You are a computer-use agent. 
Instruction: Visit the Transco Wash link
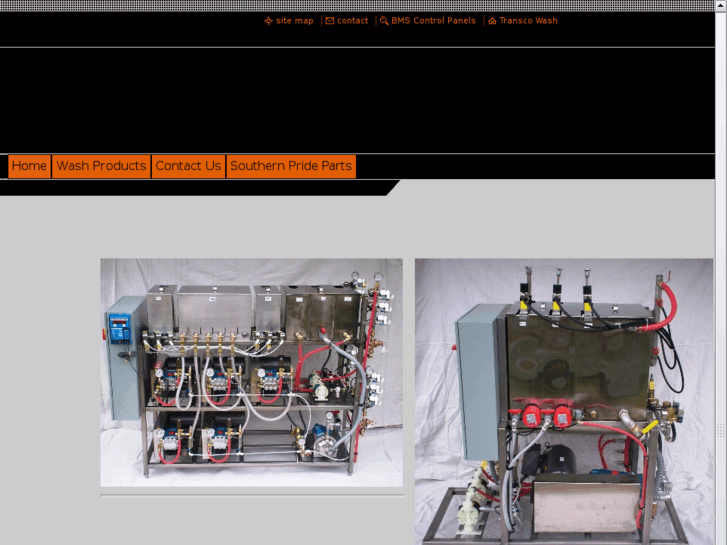coord(528,21)
